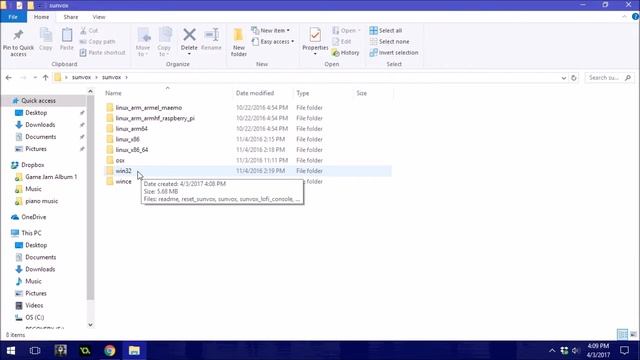Click File Explorer taskbar icon
The image size is (640, 360).
pos(134,350)
